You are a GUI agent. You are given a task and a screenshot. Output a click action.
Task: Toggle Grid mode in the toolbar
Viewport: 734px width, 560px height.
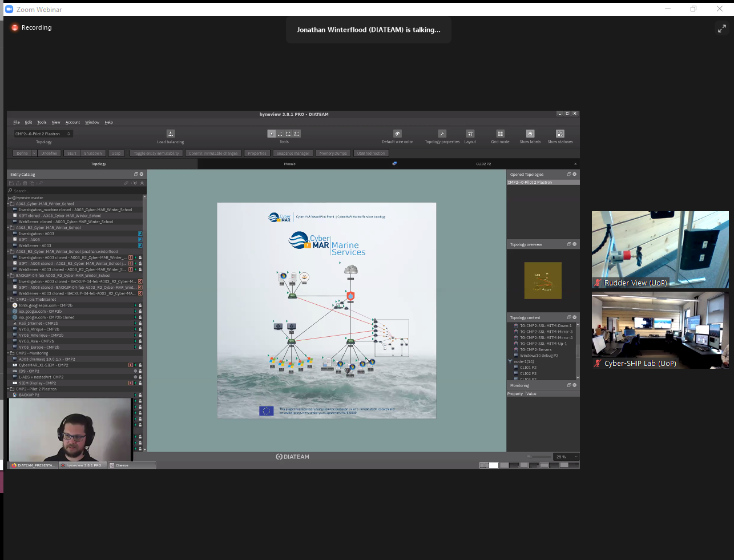[x=500, y=134]
